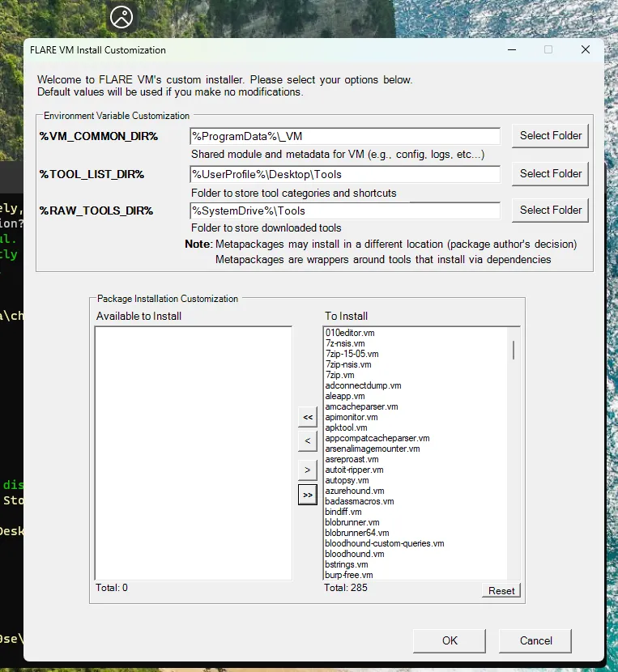
Task: Click the single < move-left button
Action: 308,441
